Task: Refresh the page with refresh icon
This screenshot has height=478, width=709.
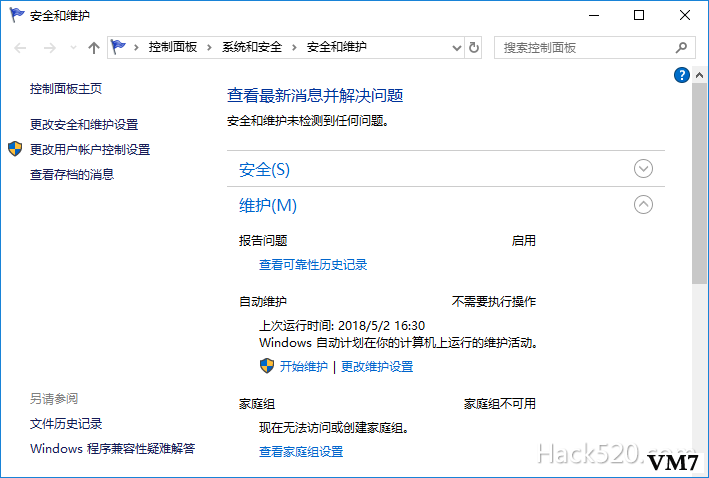Action: [473, 47]
